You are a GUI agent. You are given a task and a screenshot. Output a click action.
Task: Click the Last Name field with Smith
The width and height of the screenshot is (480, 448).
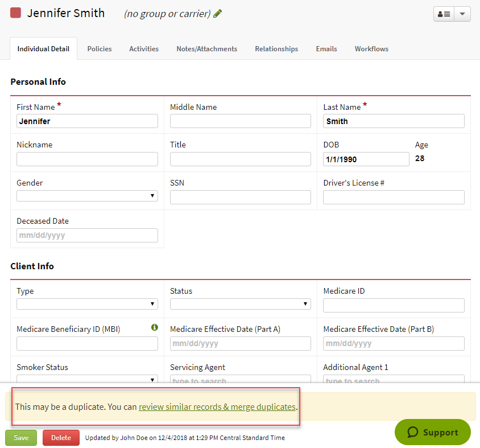pyautogui.click(x=394, y=121)
